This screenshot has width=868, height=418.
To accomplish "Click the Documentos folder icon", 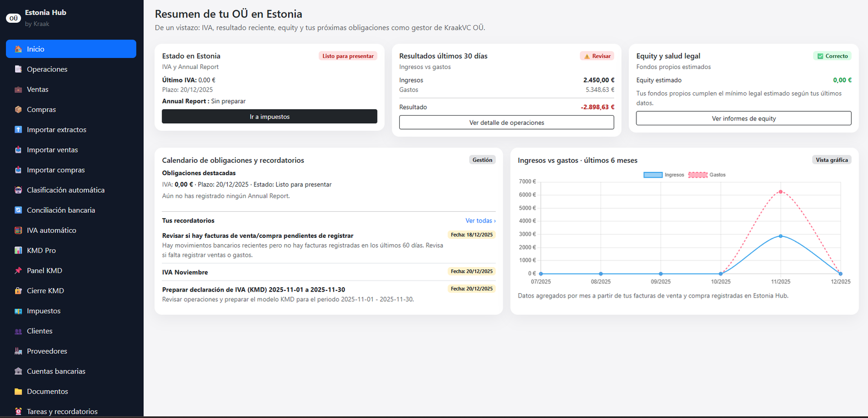I will pos(18,391).
